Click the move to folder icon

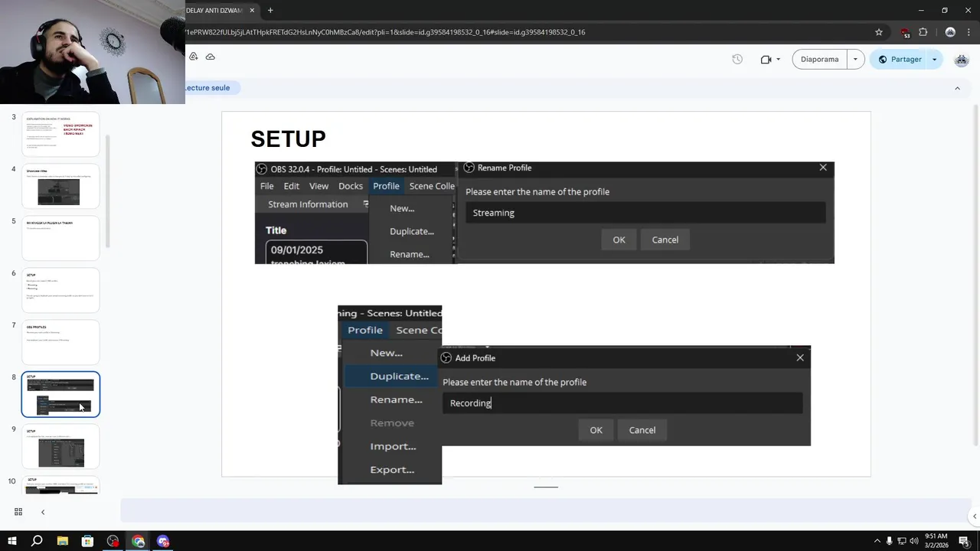(x=194, y=57)
